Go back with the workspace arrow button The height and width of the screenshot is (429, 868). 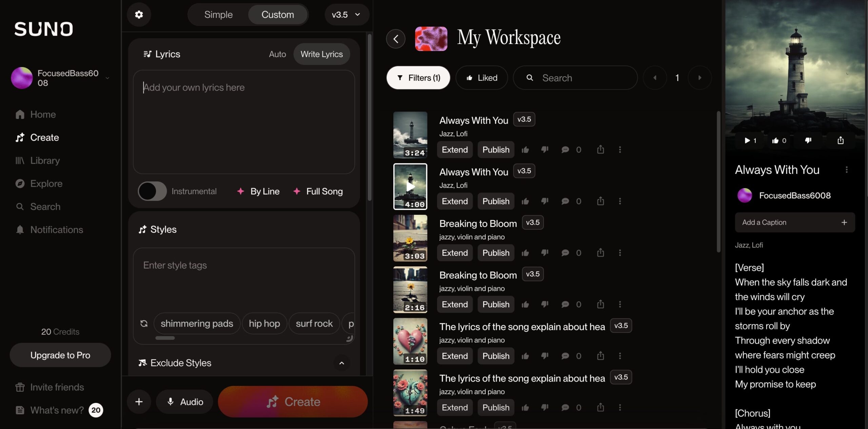[x=396, y=39]
